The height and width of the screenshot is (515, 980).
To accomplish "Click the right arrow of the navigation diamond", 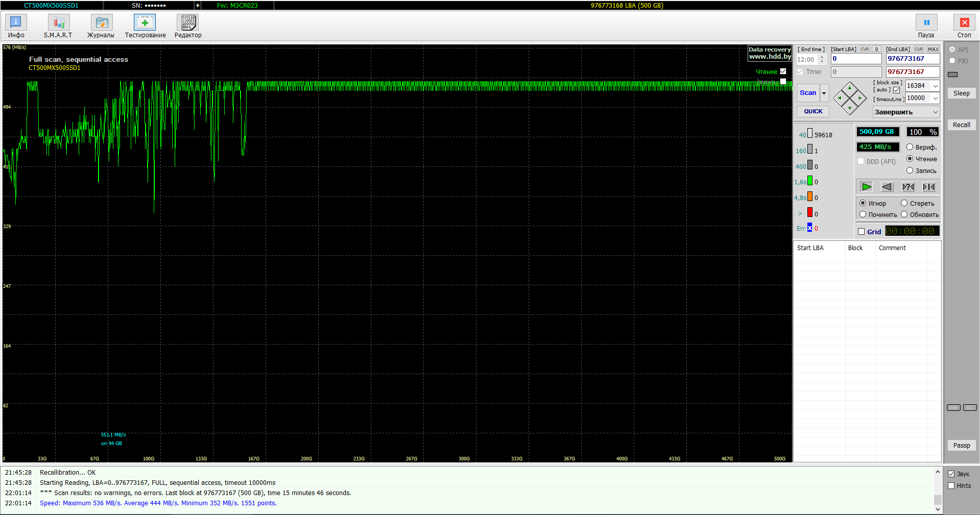I will (861, 98).
